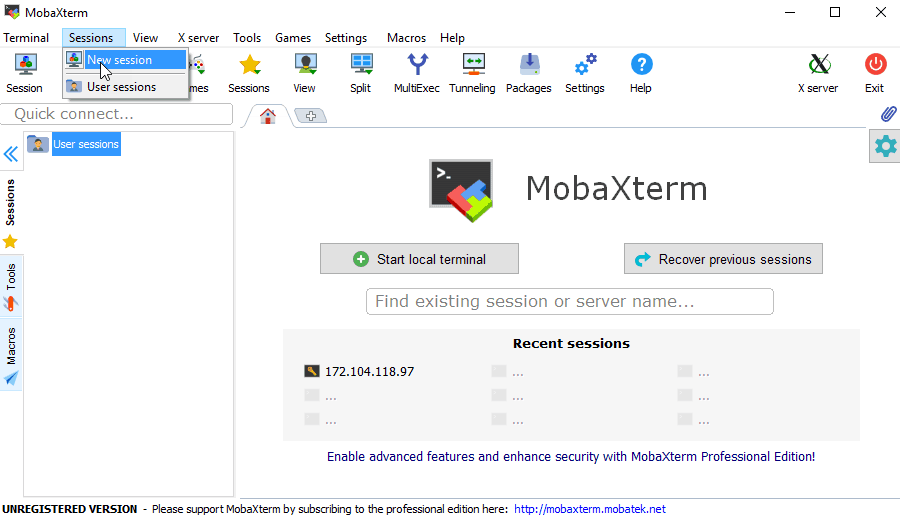Click the UNREGISTERED VERSION status text
The width and height of the screenshot is (900, 517).
69,509
